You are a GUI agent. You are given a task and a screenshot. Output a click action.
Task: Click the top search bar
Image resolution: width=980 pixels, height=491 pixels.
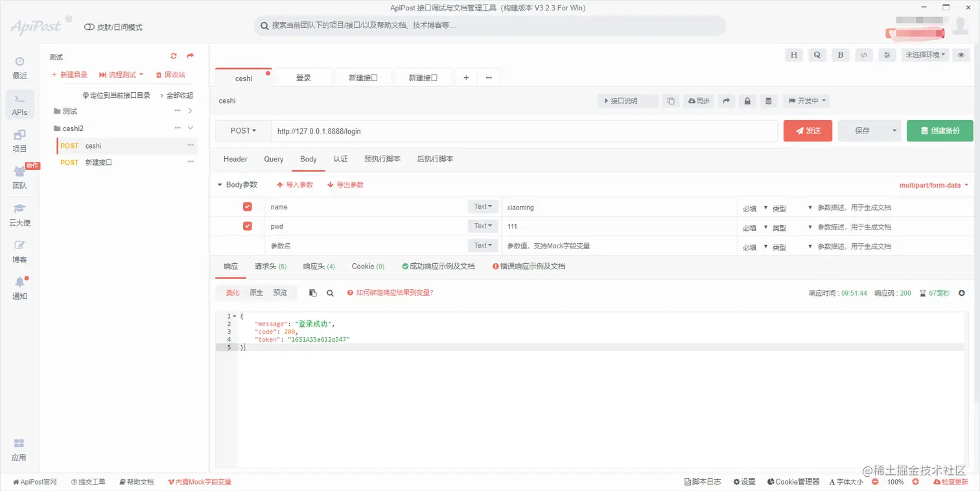coord(489,26)
